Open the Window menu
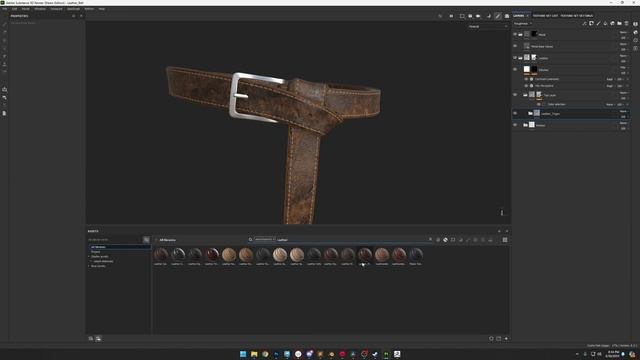Image resolution: width=640 pixels, height=360 pixels. tap(40, 9)
